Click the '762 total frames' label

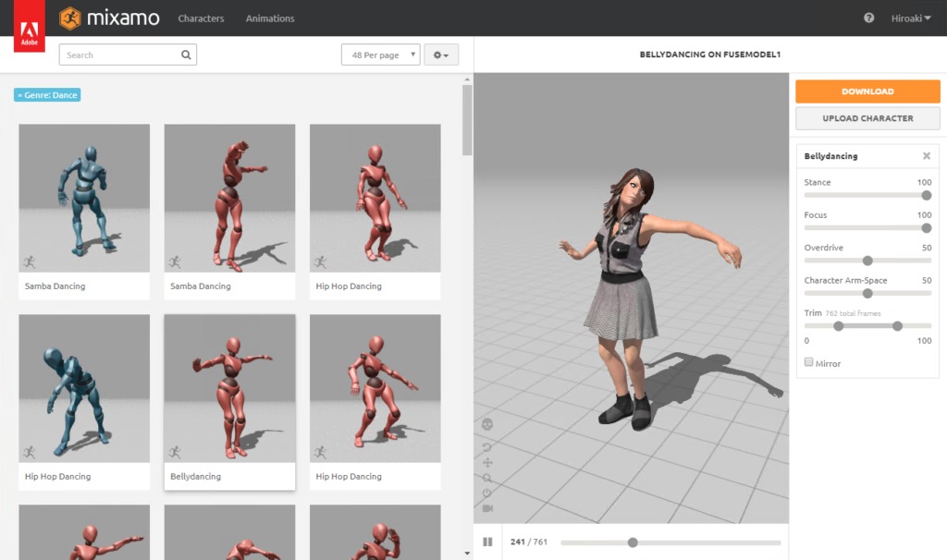click(853, 314)
